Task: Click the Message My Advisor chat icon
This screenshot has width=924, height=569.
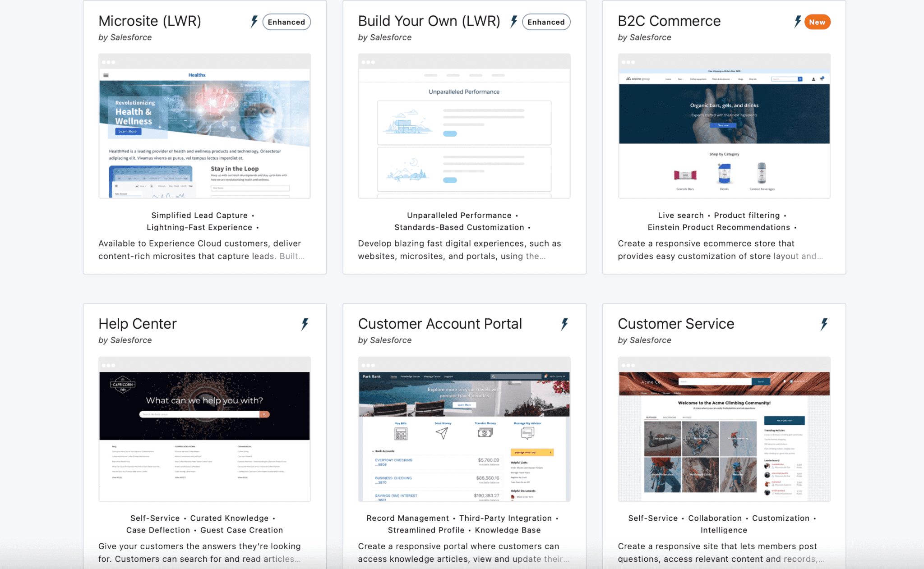Action: point(527,433)
